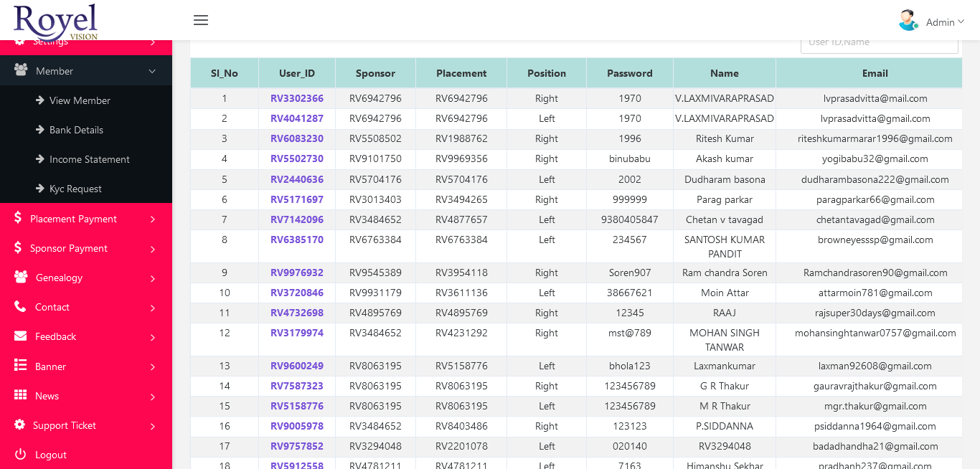Image resolution: width=980 pixels, height=469 pixels.
Task: Click the Royel Vision logo
Action: pos(55,22)
